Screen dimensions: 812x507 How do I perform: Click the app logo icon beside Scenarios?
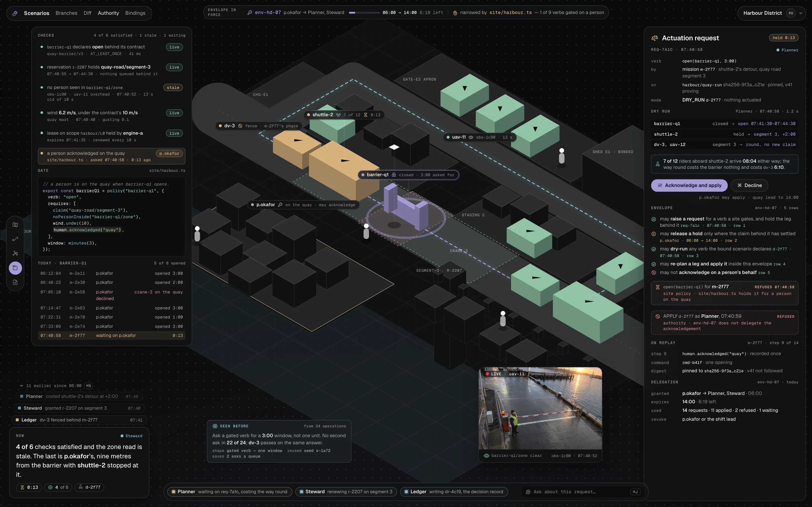tap(15, 13)
